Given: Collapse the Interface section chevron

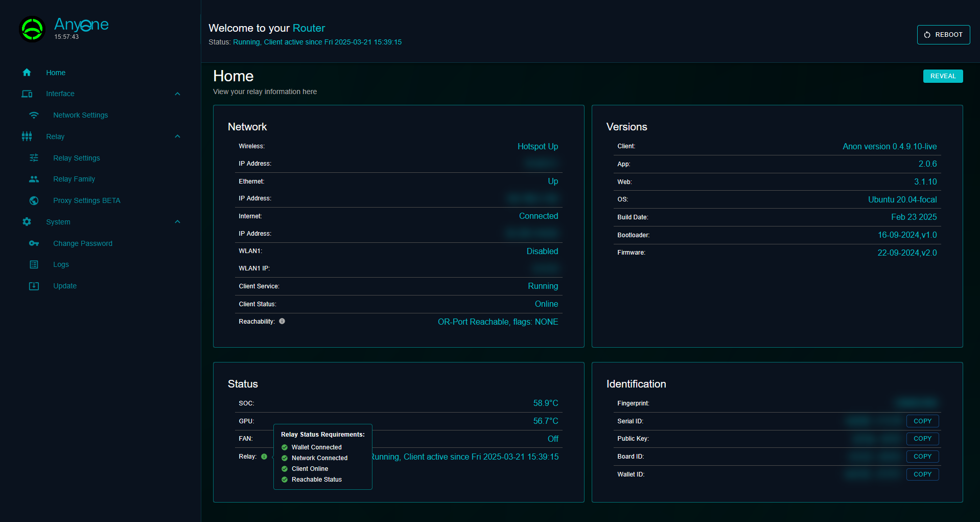Looking at the screenshot, I should pos(177,94).
